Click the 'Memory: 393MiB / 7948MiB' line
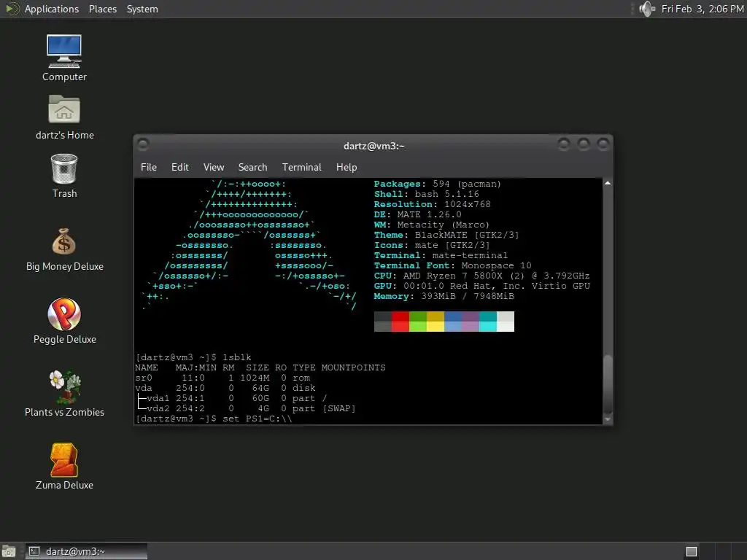This screenshot has height=560, width=747. [x=444, y=296]
